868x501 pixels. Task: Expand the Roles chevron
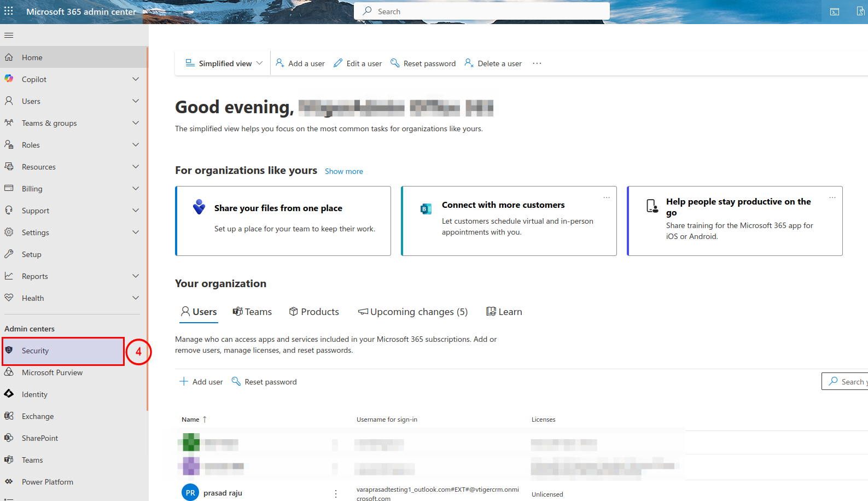click(x=136, y=145)
